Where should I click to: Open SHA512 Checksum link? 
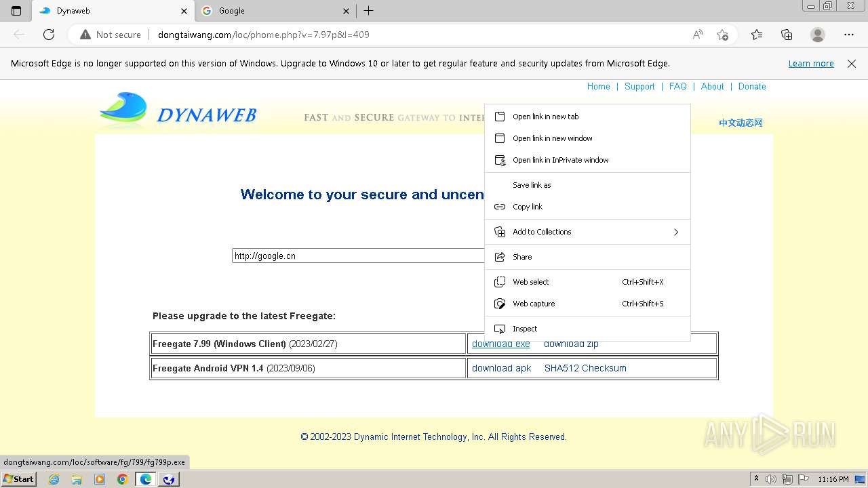click(x=585, y=368)
